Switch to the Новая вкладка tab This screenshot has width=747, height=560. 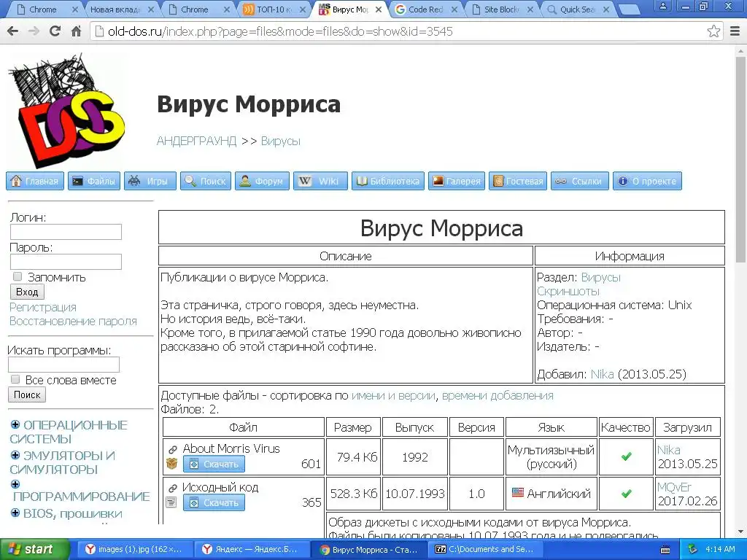pyautogui.click(x=122, y=9)
